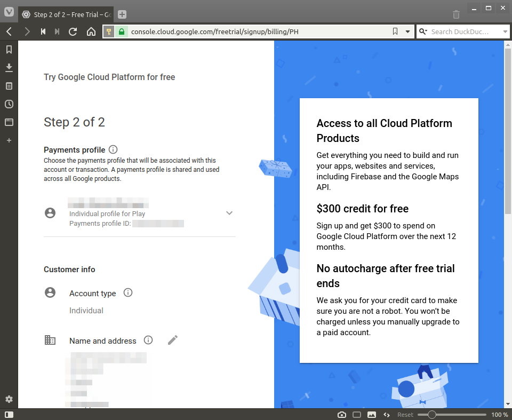Click the address bar URL field

(x=258, y=31)
